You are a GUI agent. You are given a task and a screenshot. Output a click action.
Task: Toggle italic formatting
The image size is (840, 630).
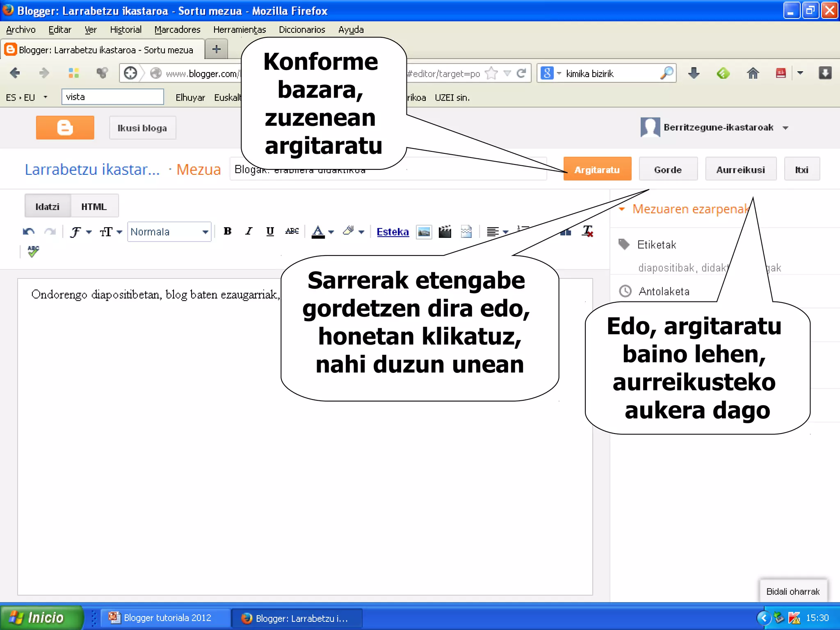[249, 231]
